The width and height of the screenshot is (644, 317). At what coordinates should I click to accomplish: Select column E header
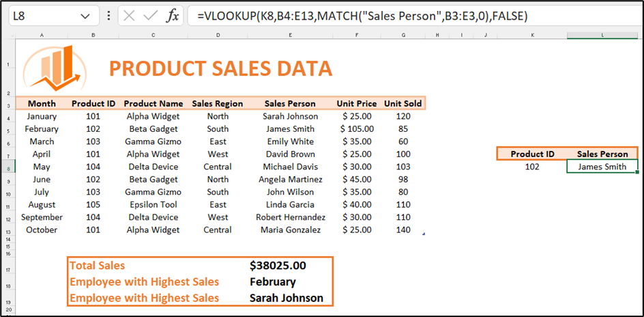coord(290,35)
